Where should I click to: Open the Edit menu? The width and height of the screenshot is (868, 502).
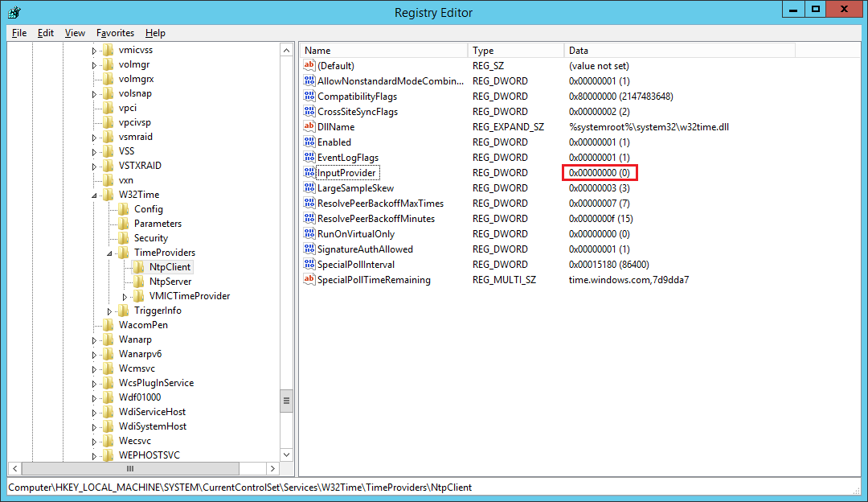pyautogui.click(x=45, y=33)
